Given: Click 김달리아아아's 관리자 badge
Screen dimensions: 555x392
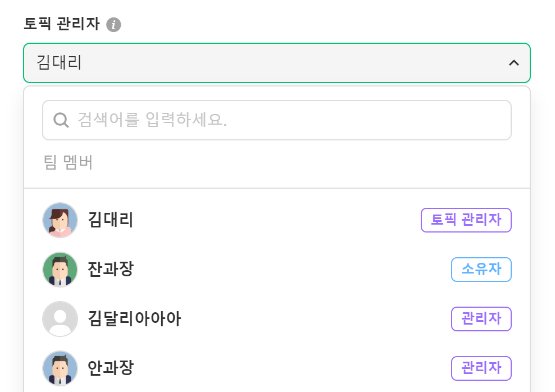Looking at the screenshot, I should click(x=481, y=319).
